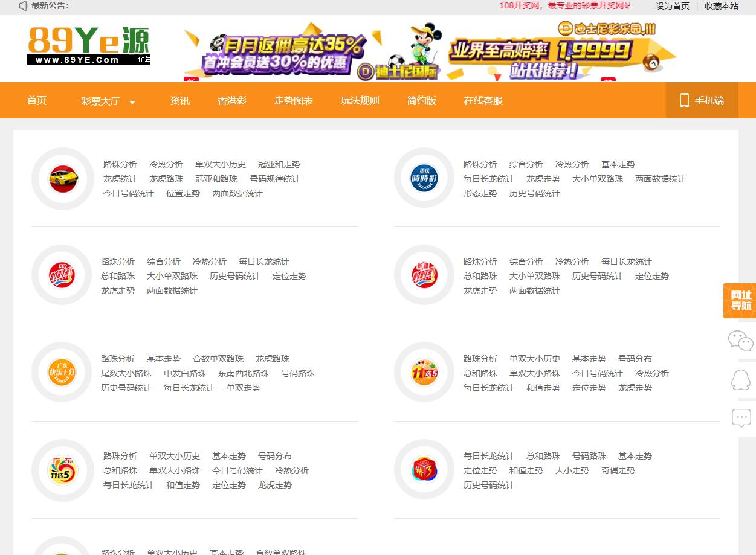Expand the 彩票大厅 dropdown arrow
Viewport: 756px width, 555px height.
pyautogui.click(x=132, y=102)
